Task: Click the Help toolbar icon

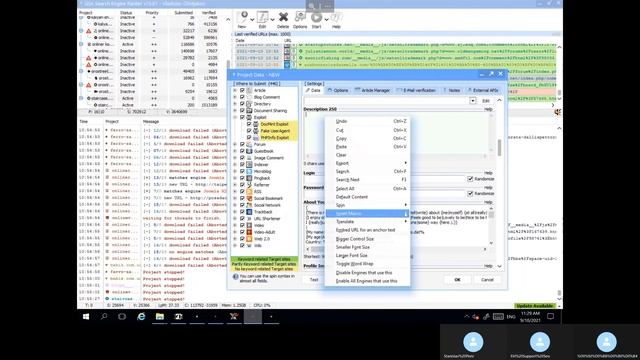Action: pyautogui.click(x=336, y=18)
